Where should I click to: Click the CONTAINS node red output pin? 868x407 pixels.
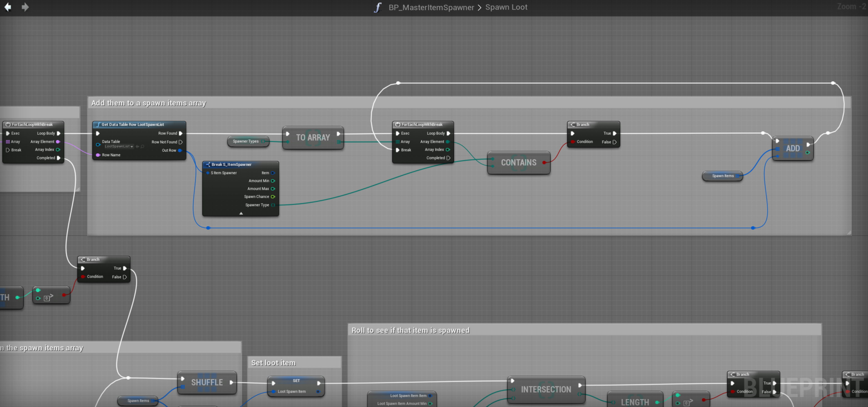[x=544, y=163]
